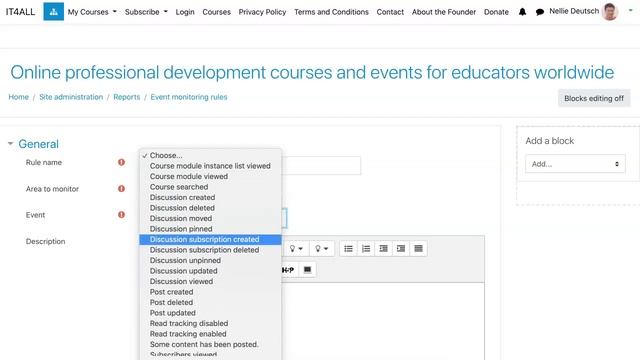640x360 pixels.
Task: Pick Read tracking enabled
Action: tap(210, 334)
